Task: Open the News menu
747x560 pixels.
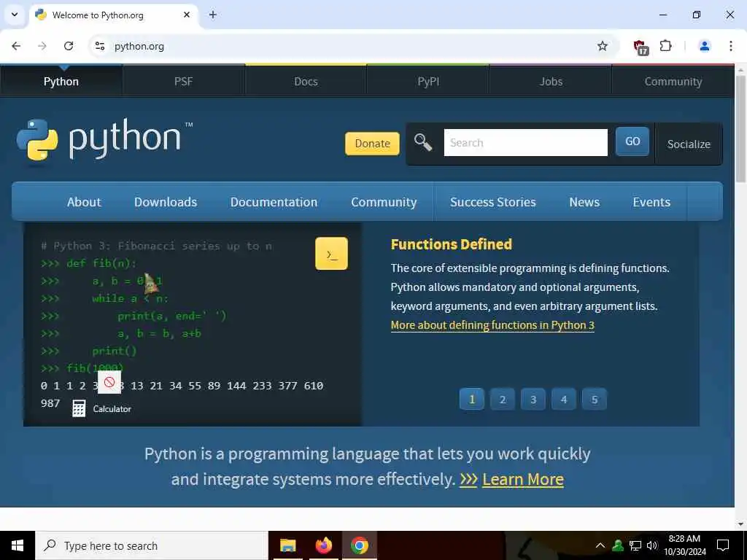Action: (584, 202)
